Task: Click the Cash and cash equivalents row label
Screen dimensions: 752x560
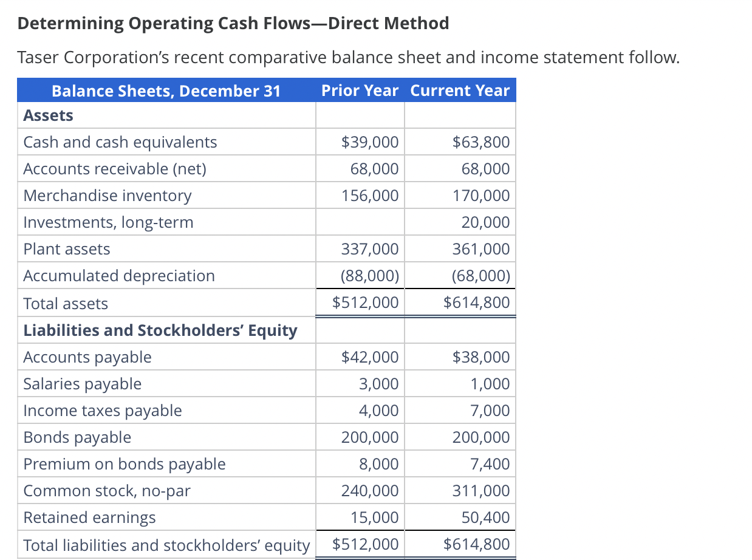Action: (120, 142)
